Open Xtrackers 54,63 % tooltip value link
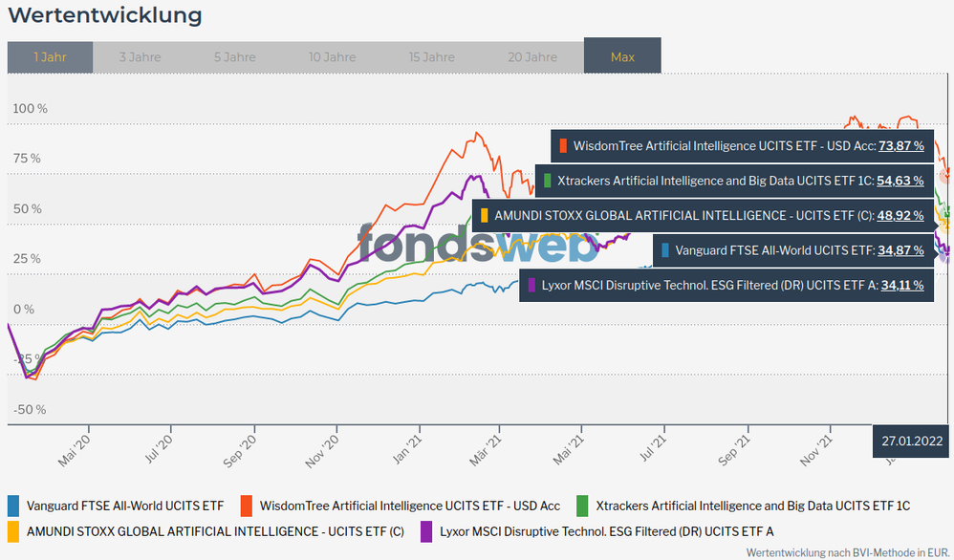The width and height of the screenshot is (954, 560). pyautogui.click(x=900, y=180)
